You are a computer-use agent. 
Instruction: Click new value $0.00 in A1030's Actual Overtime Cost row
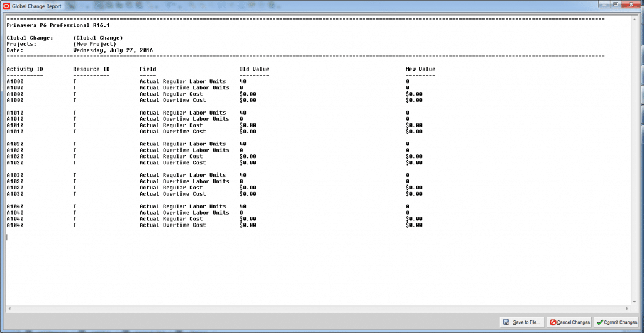click(x=414, y=194)
